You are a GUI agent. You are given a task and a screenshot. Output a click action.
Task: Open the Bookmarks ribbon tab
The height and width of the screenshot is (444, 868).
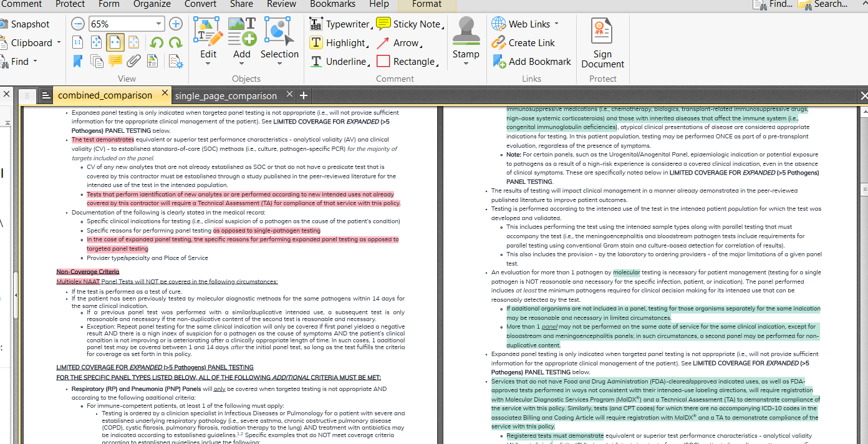tap(332, 4)
